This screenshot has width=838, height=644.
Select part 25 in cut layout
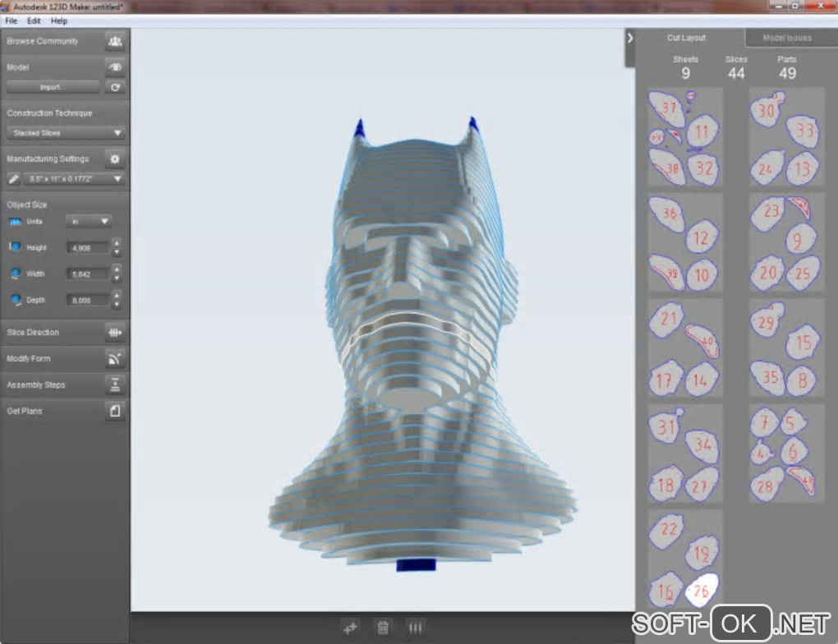803,273
